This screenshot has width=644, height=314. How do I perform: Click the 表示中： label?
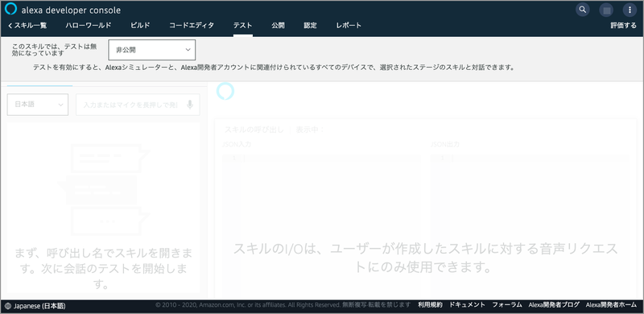pyautogui.click(x=311, y=130)
